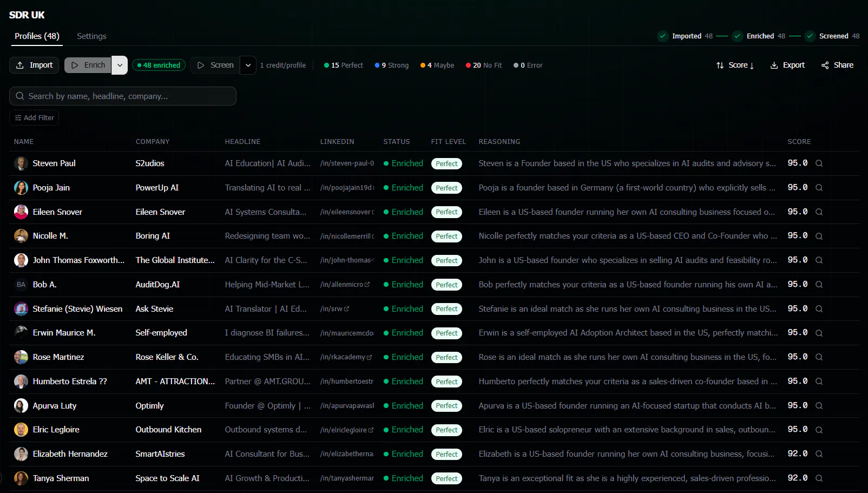Click the Enrich button

(88, 65)
